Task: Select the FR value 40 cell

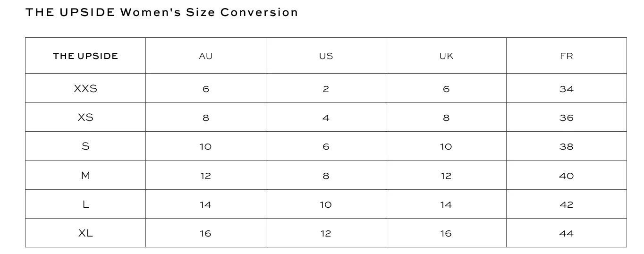Action: [x=567, y=176]
